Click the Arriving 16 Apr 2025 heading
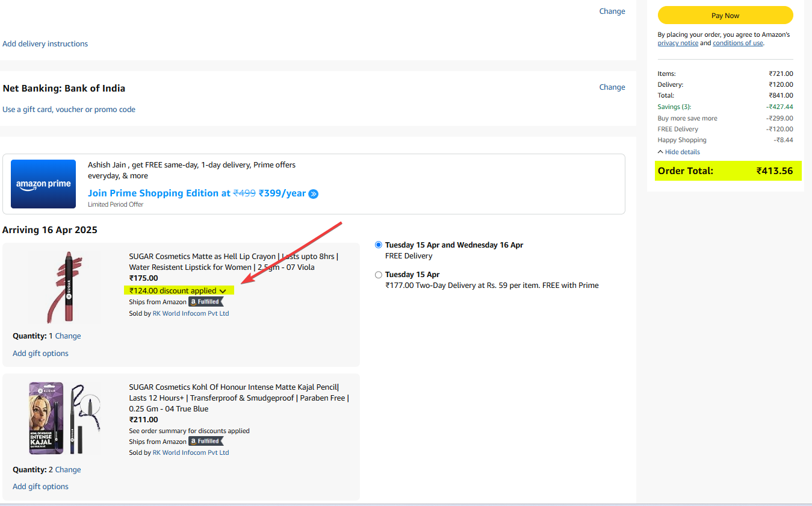Image resolution: width=812 pixels, height=506 pixels. pos(50,230)
